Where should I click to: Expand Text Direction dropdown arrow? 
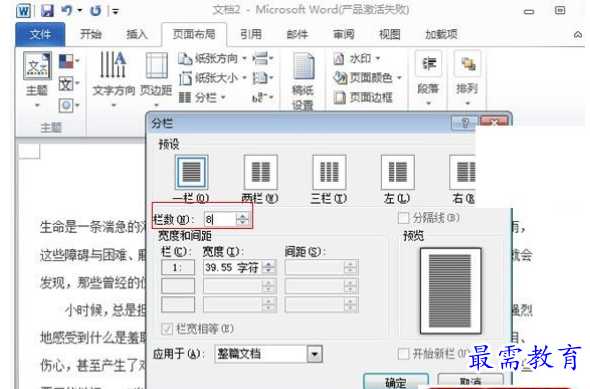[113, 105]
